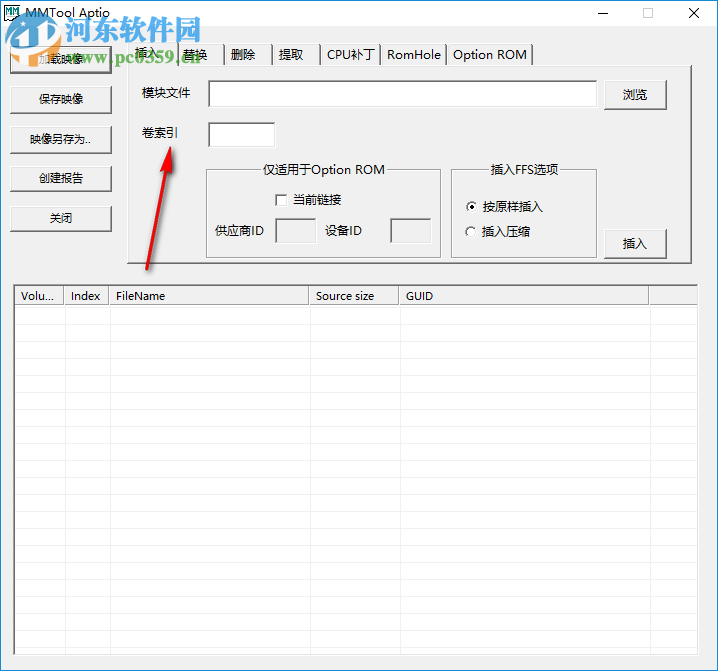Click the 模块文件 input field
The width and height of the screenshot is (718, 671).
click(403, 94)
